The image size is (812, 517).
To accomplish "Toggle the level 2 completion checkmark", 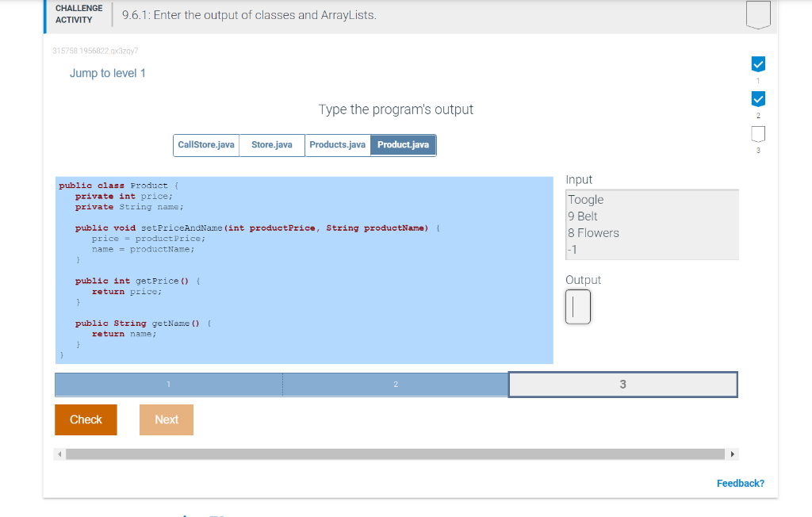I will (x=758, y=98).
